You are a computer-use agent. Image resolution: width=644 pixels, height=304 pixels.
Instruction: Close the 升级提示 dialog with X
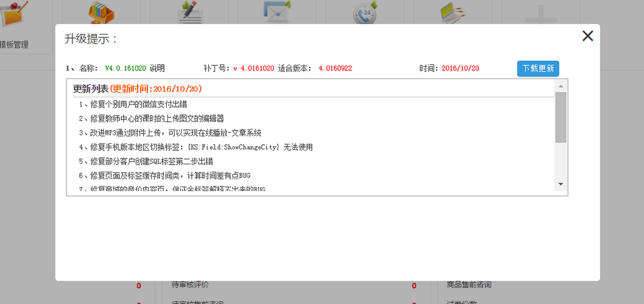click(587, 36)
